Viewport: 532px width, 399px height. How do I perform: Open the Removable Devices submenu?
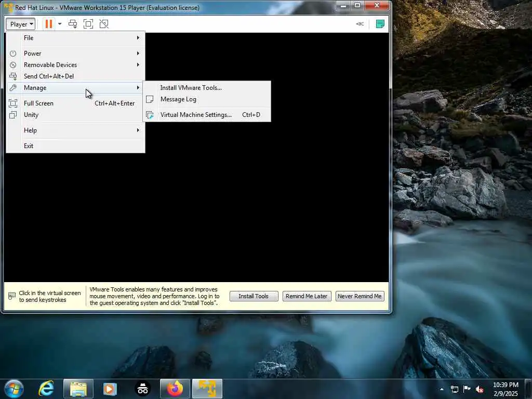coord(76,65)
